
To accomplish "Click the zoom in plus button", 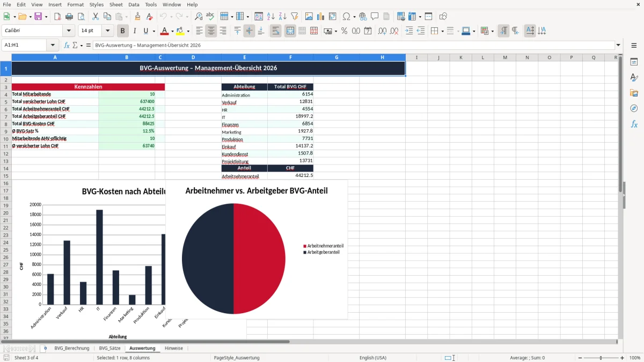I will coord(623,358).
